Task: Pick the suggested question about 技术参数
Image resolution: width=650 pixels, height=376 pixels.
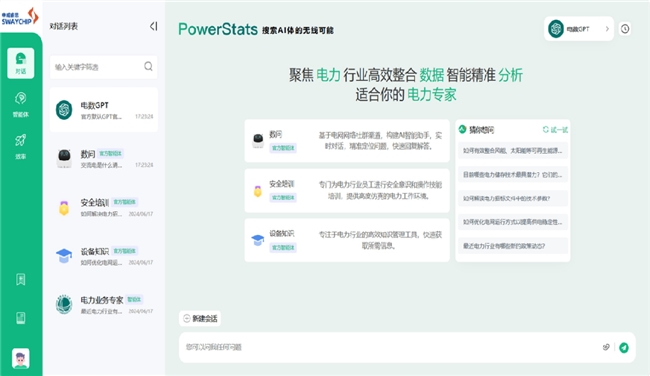Action: (513, 199)
